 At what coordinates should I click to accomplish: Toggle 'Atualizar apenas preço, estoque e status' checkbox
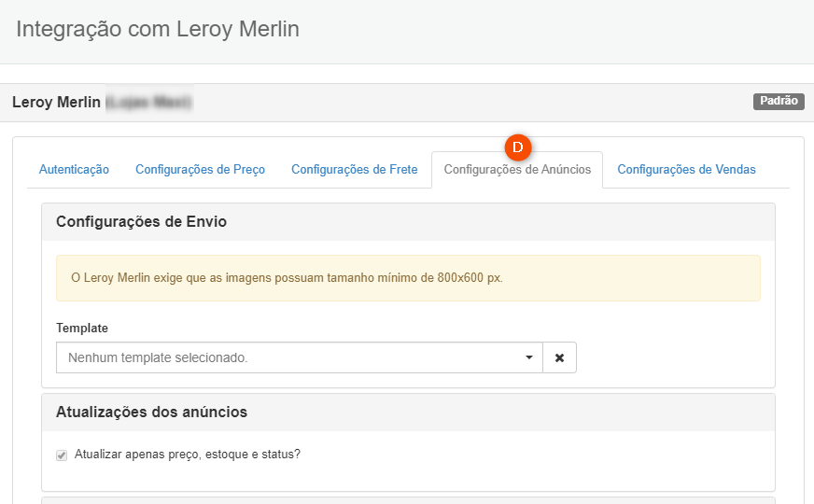coord(62,455)
